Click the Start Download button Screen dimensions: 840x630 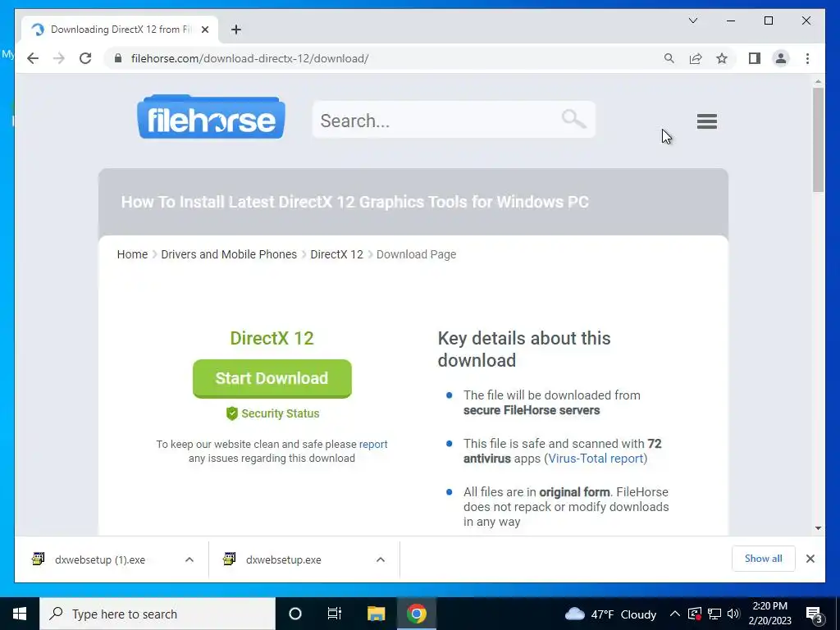[272, 378]
